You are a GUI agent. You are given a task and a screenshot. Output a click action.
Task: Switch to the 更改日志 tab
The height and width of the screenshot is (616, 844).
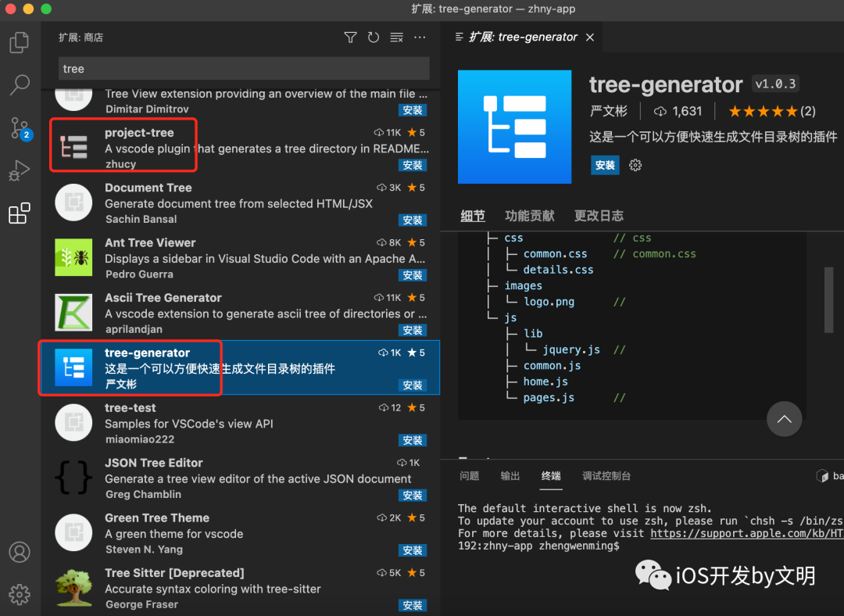[x=599, y=216]
